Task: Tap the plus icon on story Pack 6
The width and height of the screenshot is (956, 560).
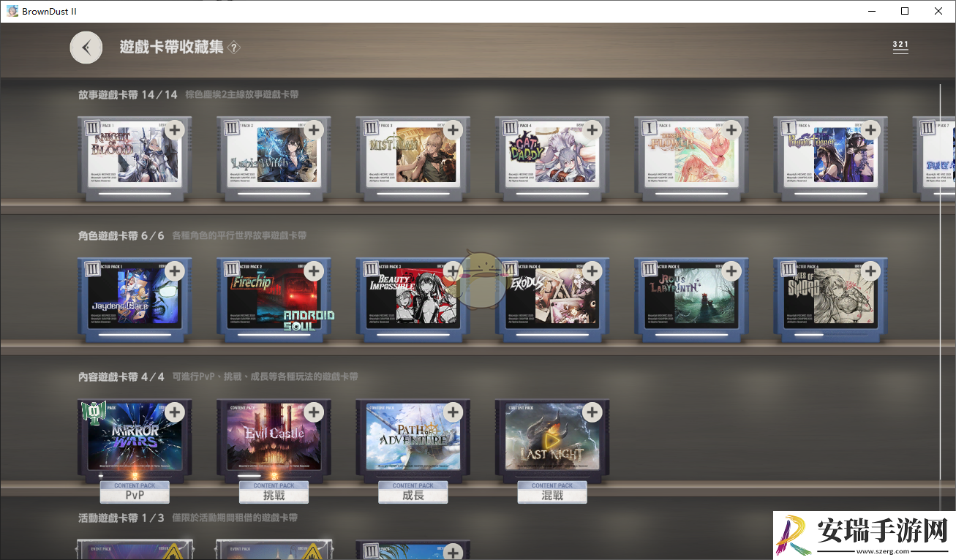Action: coord(870,130)
